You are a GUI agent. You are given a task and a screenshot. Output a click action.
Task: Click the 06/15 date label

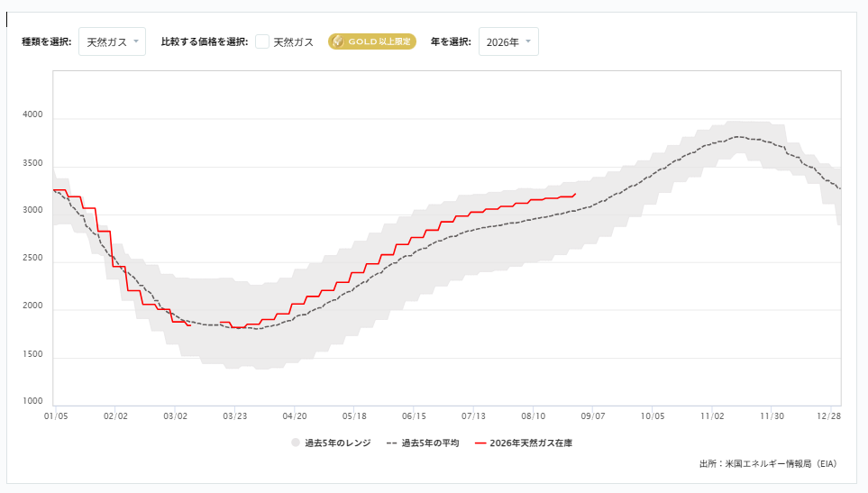[x=414, y=416]
